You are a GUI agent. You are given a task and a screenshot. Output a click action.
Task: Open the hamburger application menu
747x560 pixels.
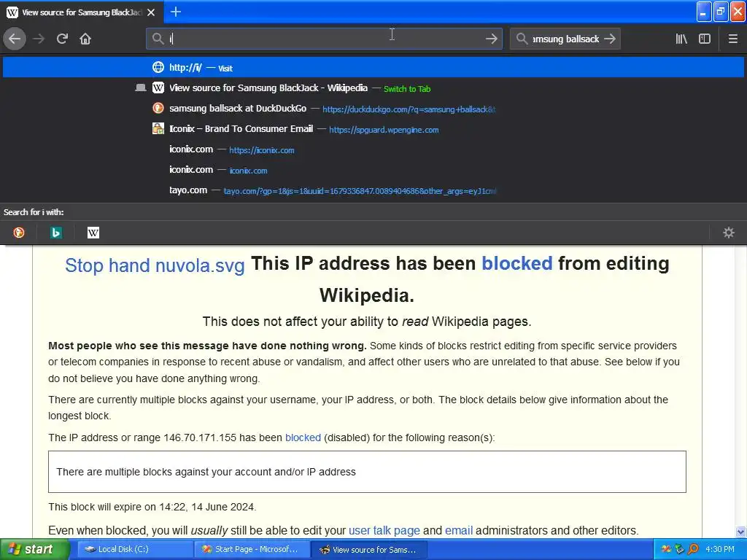pyautogui.click(x=732, y=39)
